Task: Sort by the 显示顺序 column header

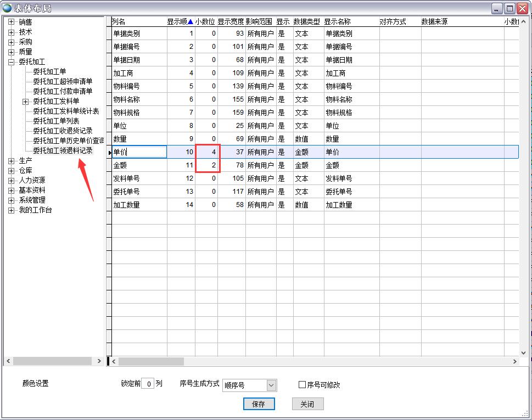Action: pyautogui.click(x=180, y=22)
